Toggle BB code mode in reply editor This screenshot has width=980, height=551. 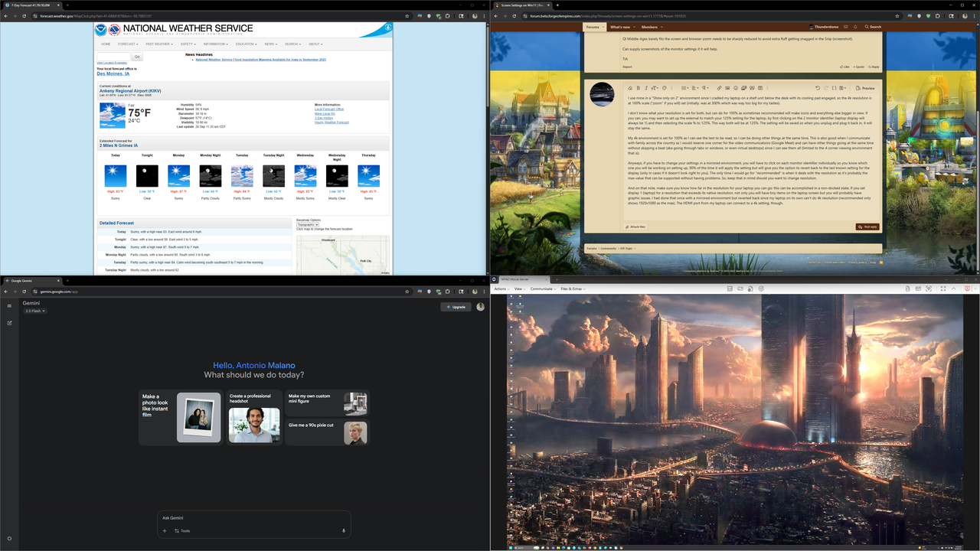click(834, 88)
